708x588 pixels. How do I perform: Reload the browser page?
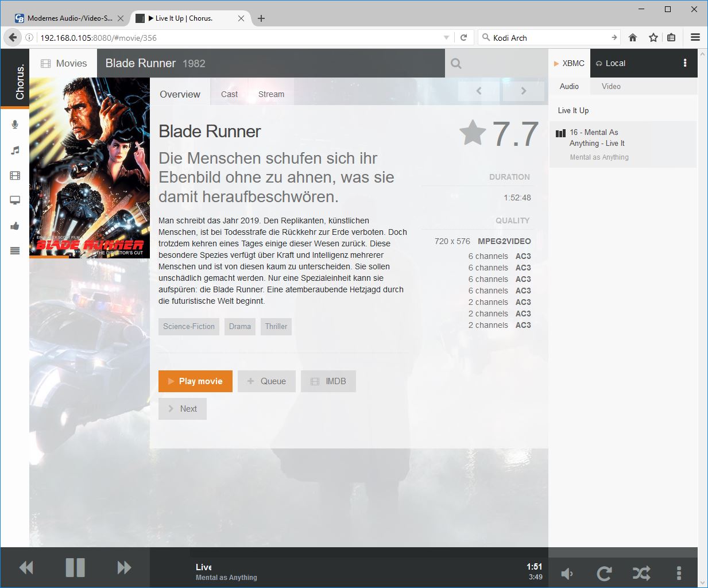pyautogui.click(x=464, y=37)
